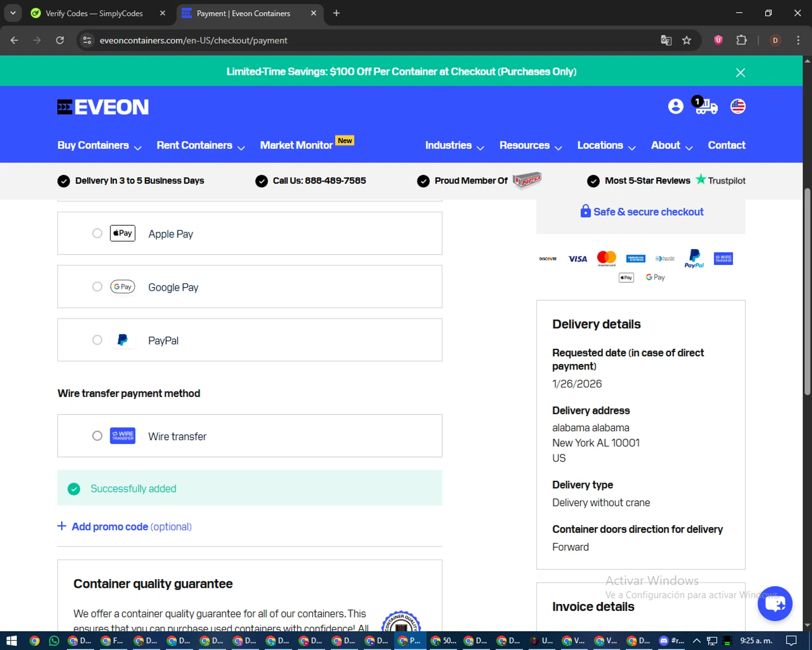Click the US flag region selector
Screen dimensions: 812x650
pyautogui.click(x=738, y=106)
